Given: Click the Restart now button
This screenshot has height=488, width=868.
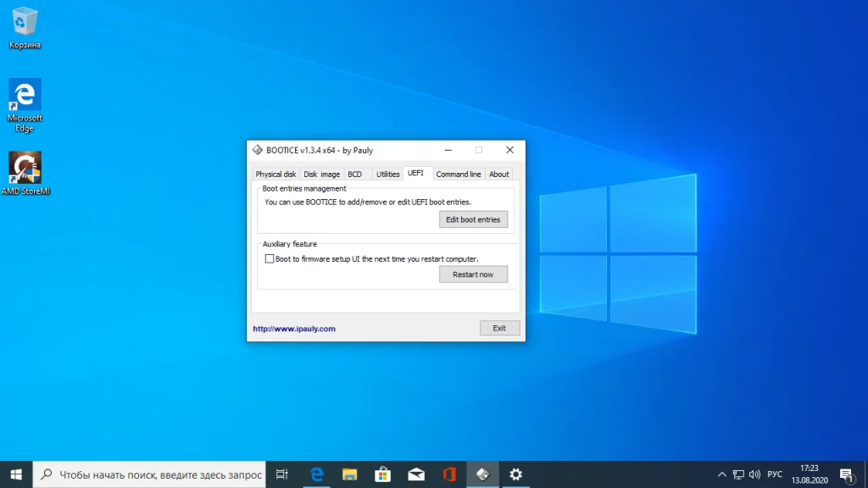Looking at the screenshot, I should pyautogui.click(x=473, y=274).
